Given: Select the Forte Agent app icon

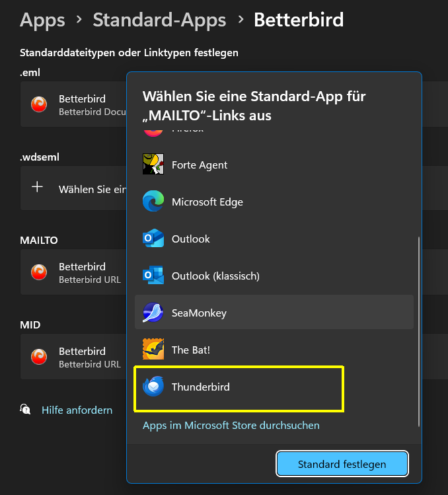Looking at the screenshot, I should point(153,165).
